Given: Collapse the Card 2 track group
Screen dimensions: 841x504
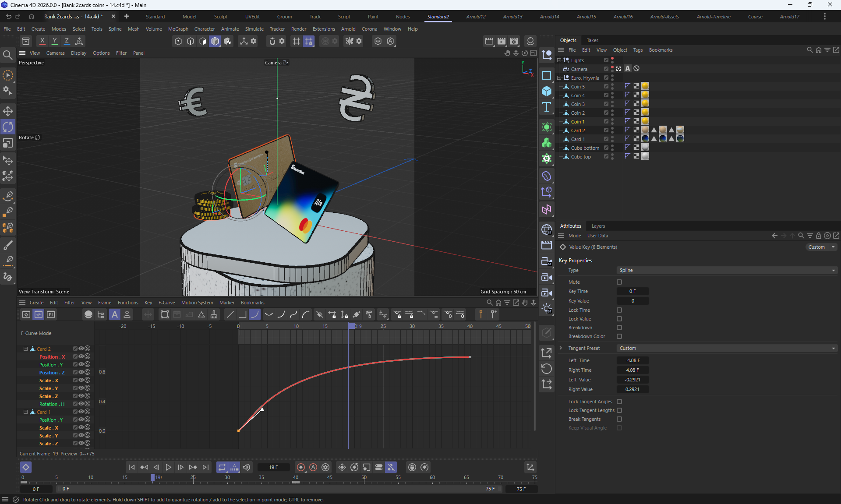Looking at the screenshot, I should [25, 349].
